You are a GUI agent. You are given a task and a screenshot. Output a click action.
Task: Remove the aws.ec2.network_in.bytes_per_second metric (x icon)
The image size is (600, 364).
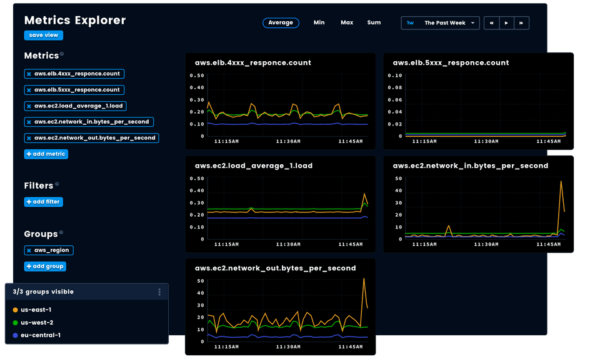point(29,122)
